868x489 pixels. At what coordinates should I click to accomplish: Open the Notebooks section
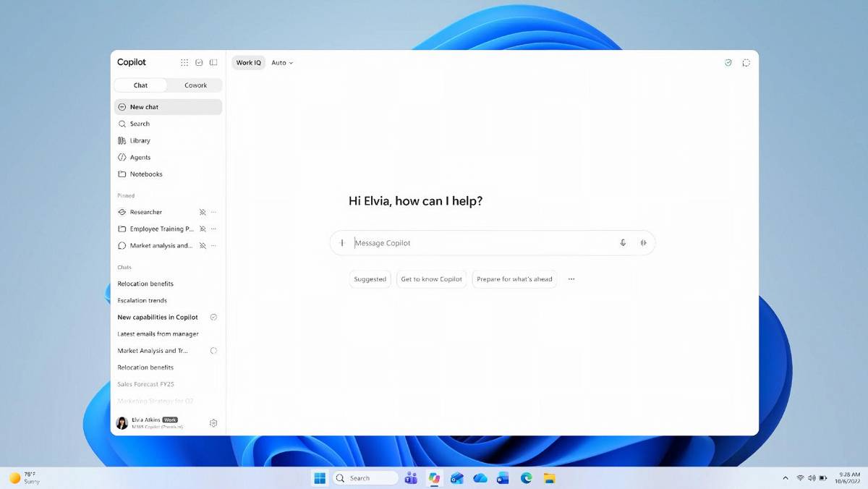coord(168,174)
